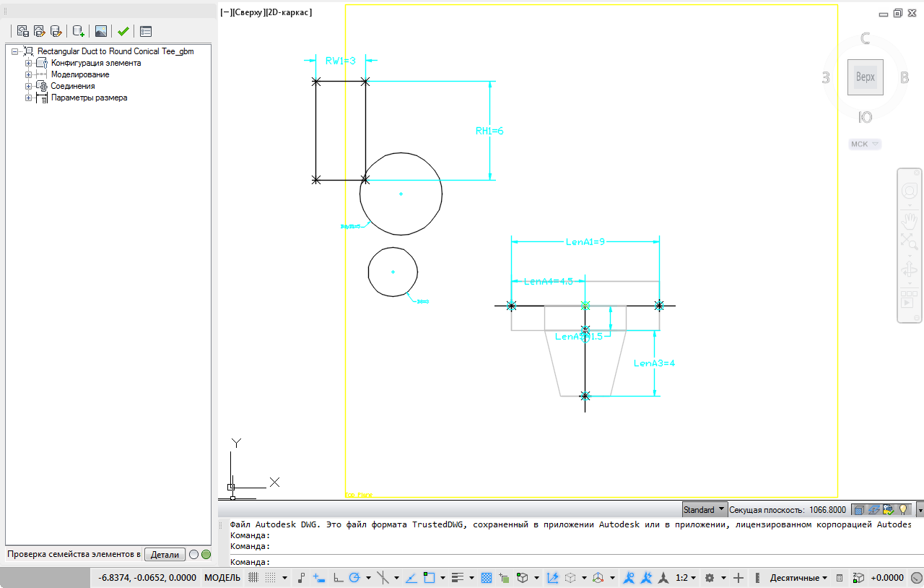
Task: Open the annotation scale 1:2 dropdown
Action: [685, 578]
